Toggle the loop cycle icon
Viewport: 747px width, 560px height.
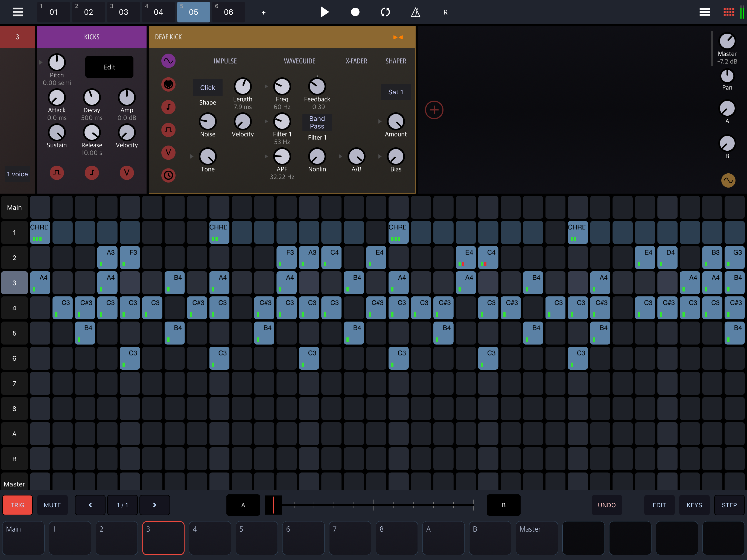tap(385, 12)
